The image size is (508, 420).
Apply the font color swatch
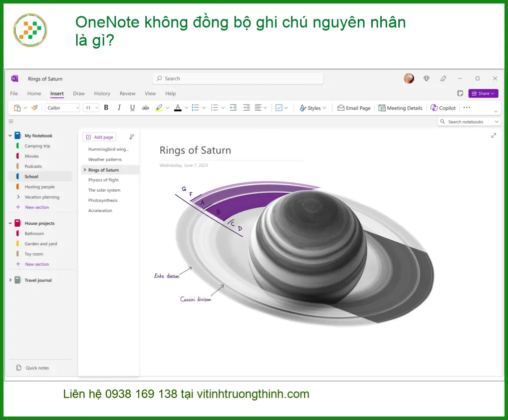pyautogui.click(x=178, y=108)
